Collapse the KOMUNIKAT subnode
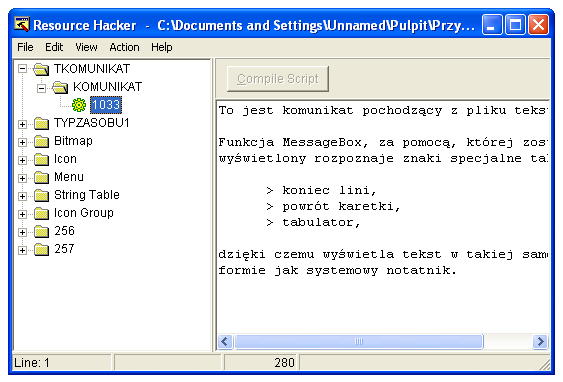The height and width of the screenshot is (382, 563). (x=42, y=88)
